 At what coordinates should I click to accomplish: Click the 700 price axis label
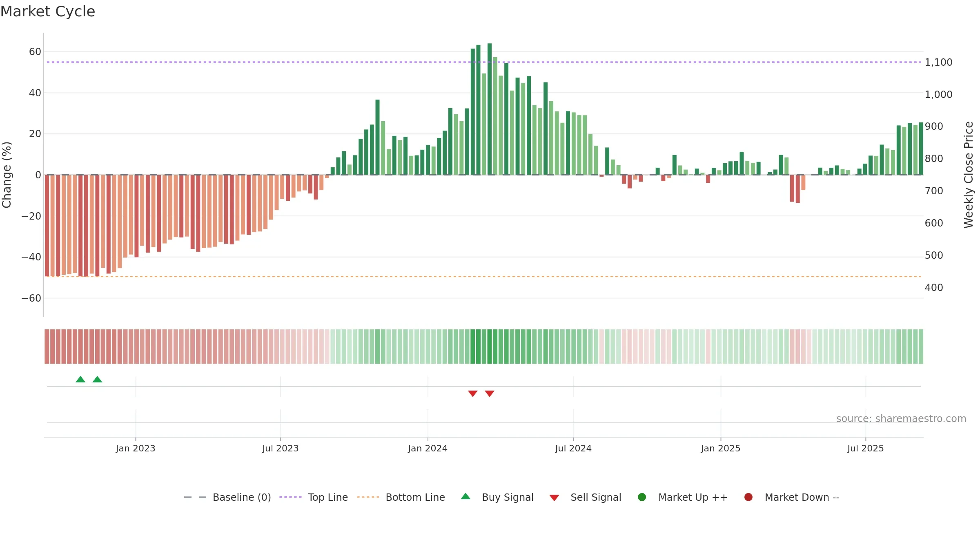click(x=934, y=191)
